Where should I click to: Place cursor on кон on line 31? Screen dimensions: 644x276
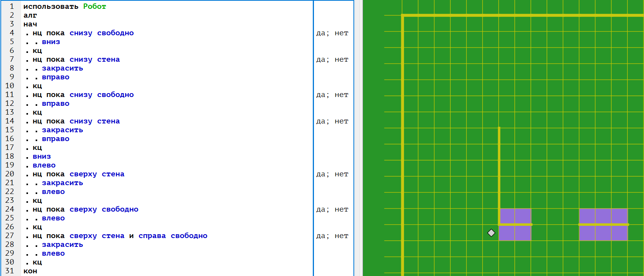[30, 271]
